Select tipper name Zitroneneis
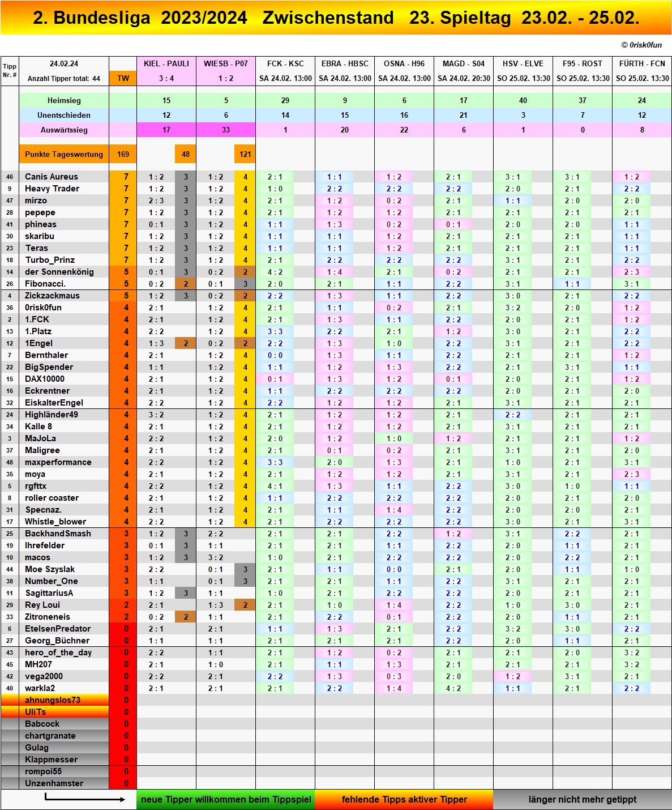The width and height of the screenshot is (672, 810). pos(48,617)
